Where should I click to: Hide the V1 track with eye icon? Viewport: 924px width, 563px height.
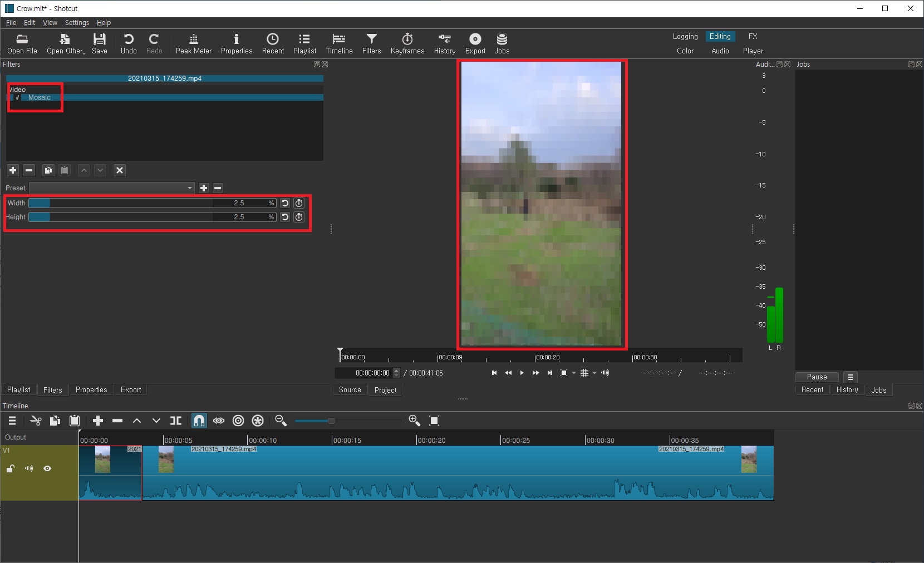coord(47,468)
